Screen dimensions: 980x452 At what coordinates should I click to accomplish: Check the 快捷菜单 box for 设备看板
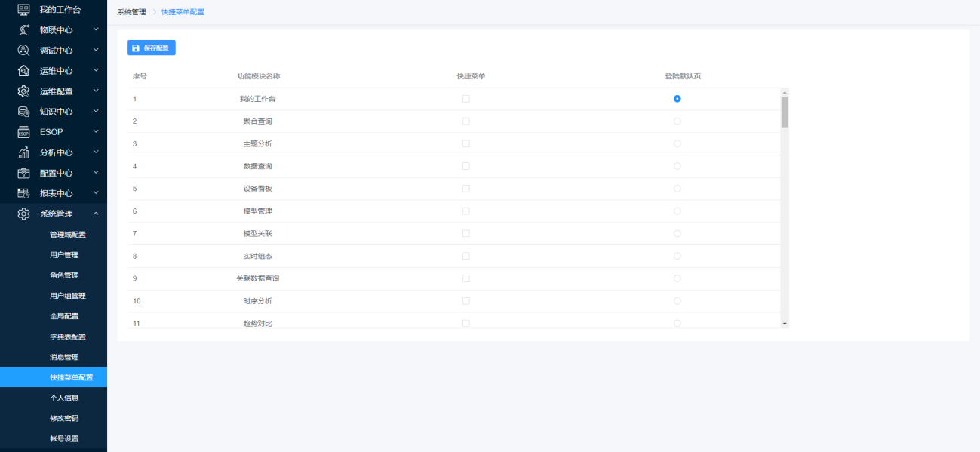pos(465,189)
